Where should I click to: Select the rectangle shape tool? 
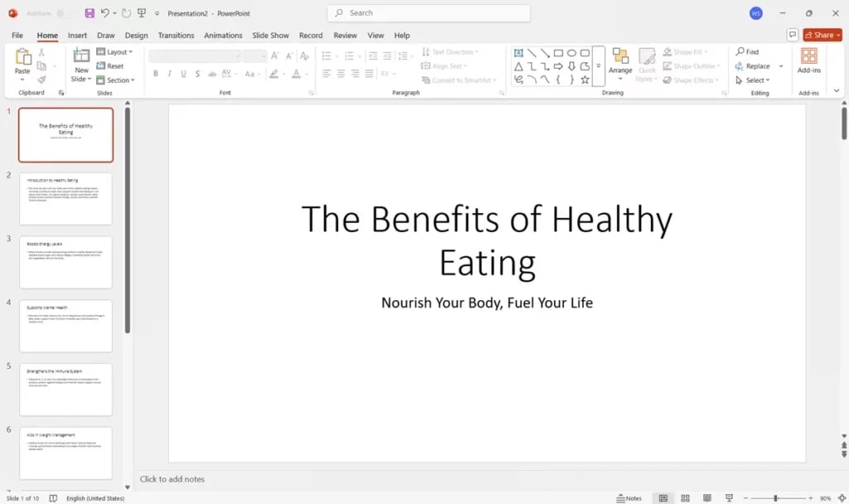pyautogui.click(x=558, y=54)
